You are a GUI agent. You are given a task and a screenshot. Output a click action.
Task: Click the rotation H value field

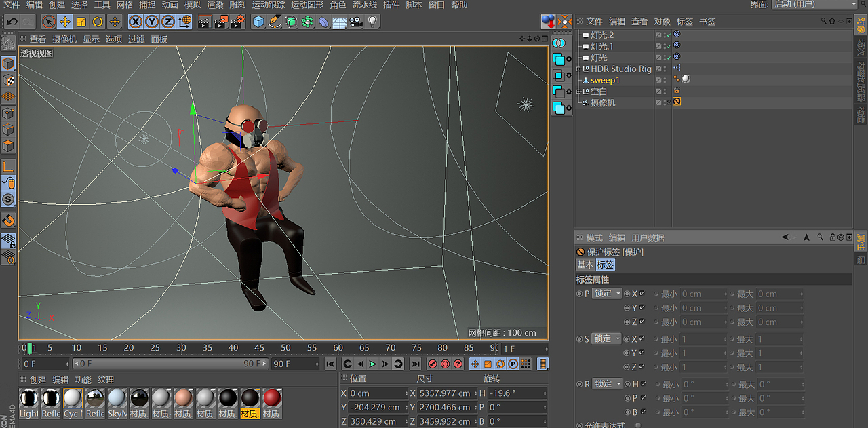click(517, 393)
